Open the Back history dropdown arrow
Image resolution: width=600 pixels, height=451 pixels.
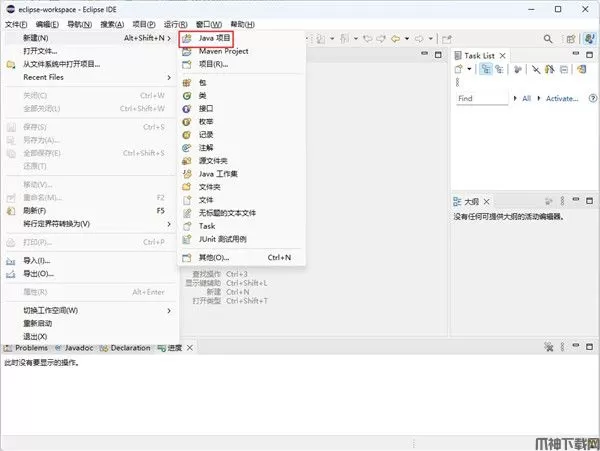406,39
